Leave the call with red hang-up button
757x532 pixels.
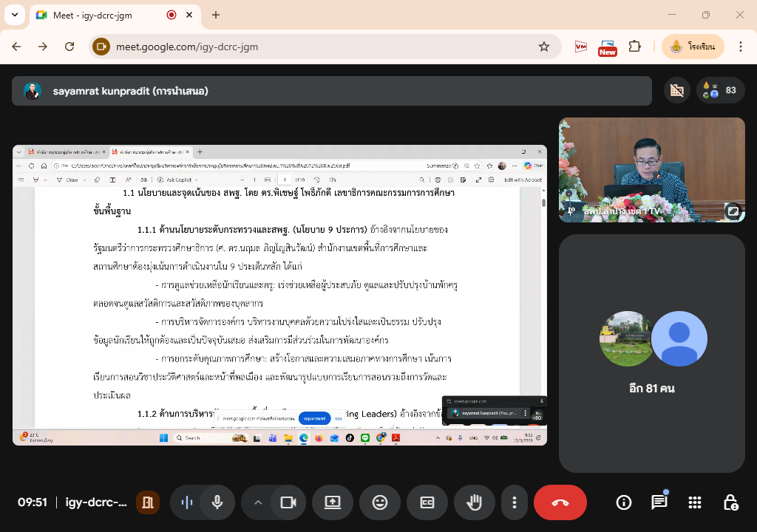560,502
